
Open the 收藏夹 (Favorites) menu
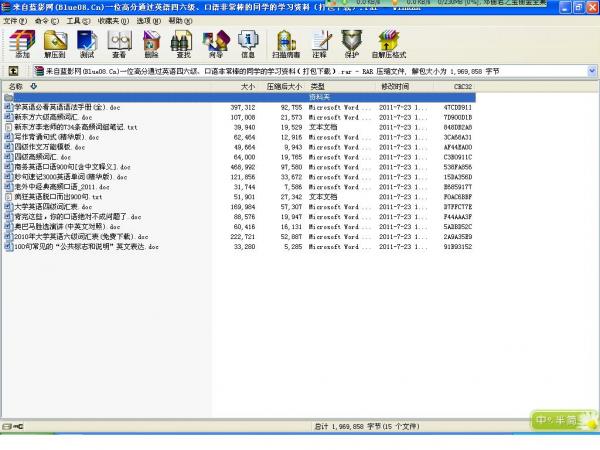(113, 21)
